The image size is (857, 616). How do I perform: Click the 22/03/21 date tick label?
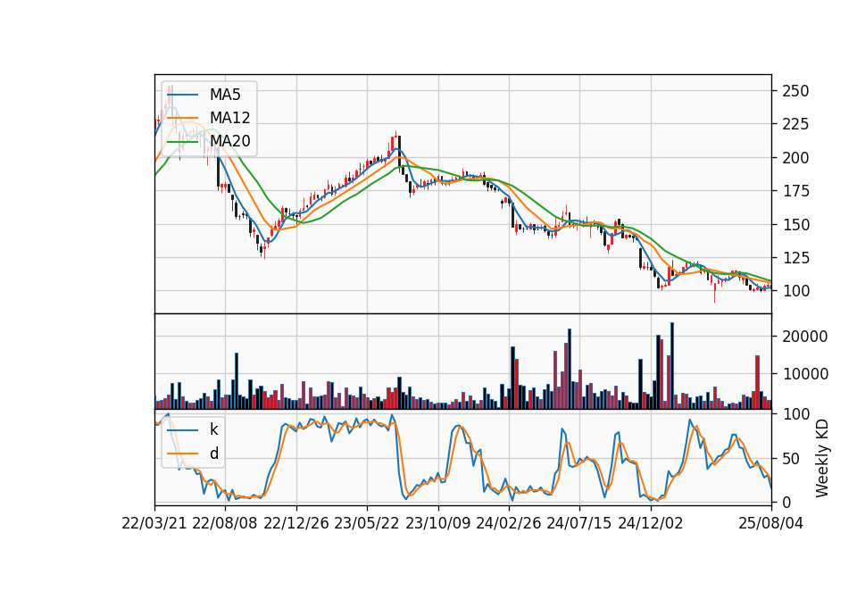(x=154, y=523)
